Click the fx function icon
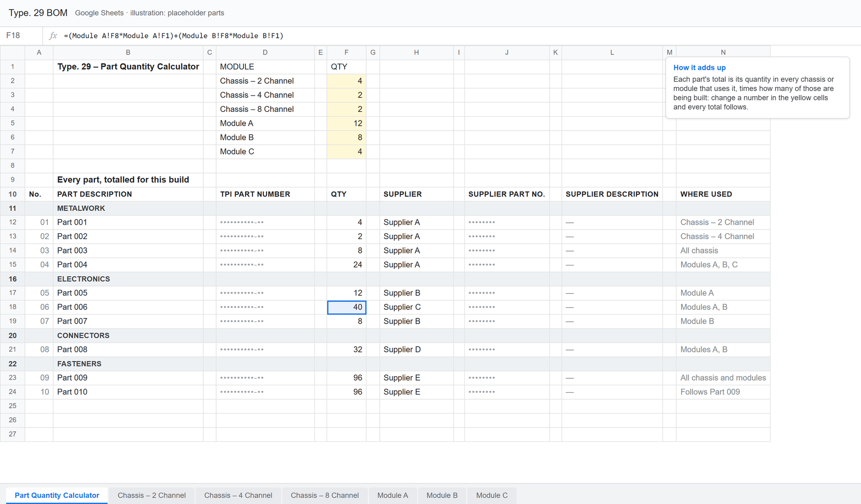Image resolution: width=861 pixels, height=504 pixels. (x=53, y=36)
